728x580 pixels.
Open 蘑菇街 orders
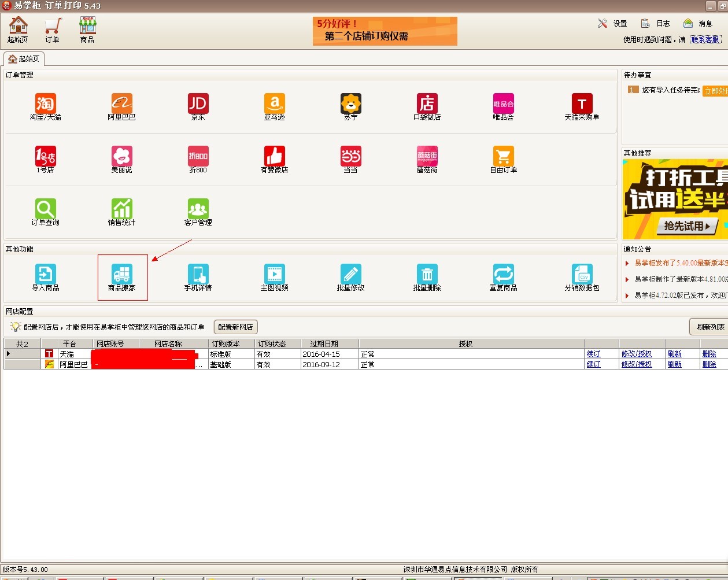click(427, 160)
